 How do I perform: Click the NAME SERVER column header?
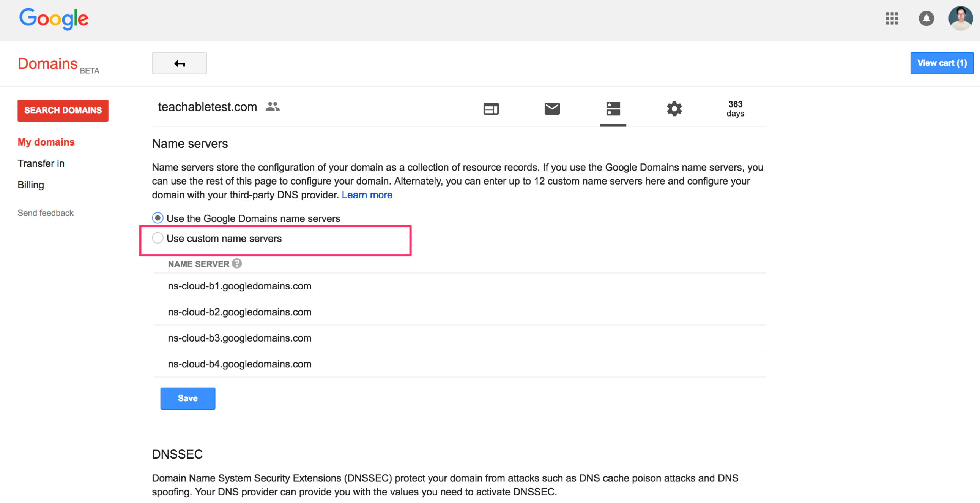click(x=199, y=264)
